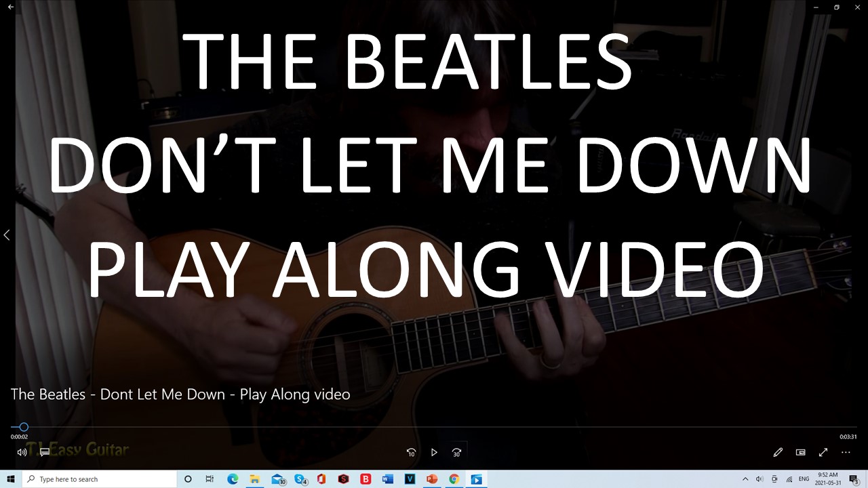Image resolution: width=868 pixels, height=488 pixels.
Task: Open the dark V app on taskbar
Action: 410,479
